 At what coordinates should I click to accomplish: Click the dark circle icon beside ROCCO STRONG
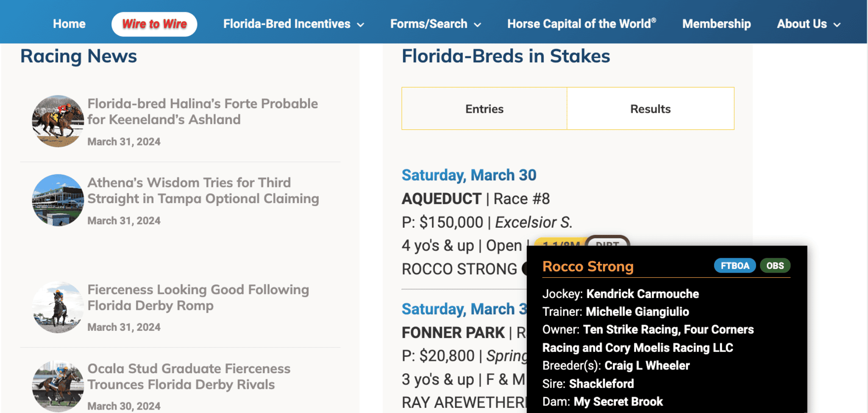[x=525, y=269]
